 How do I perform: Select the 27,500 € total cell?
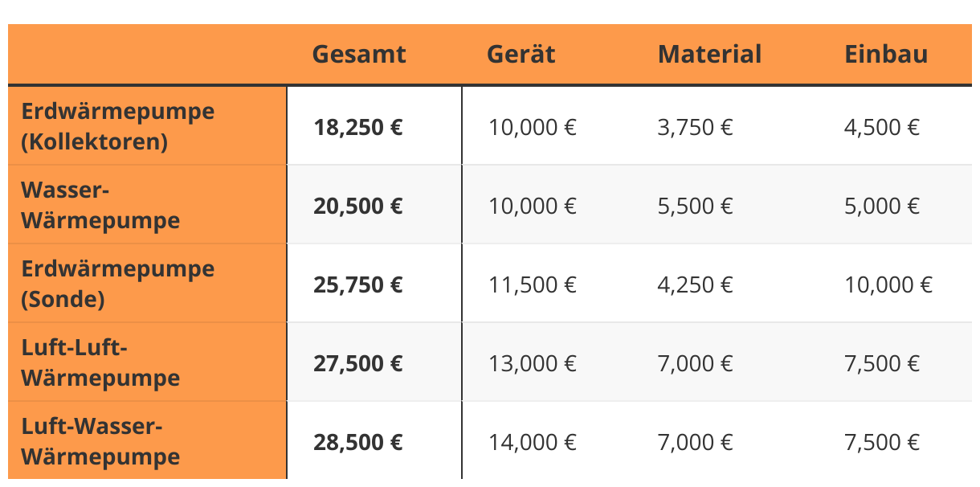pyautogui.click(x=358, y=363)
